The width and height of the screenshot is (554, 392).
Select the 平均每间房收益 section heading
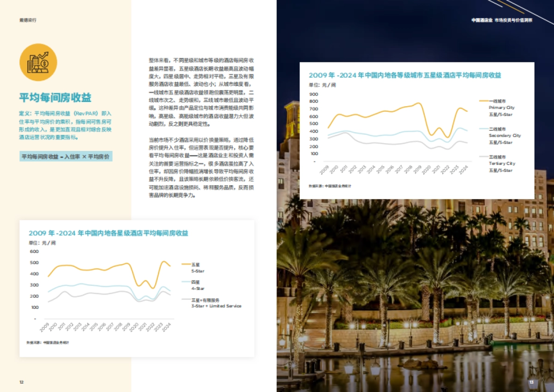pyautogui.click(x=56, y=97)
